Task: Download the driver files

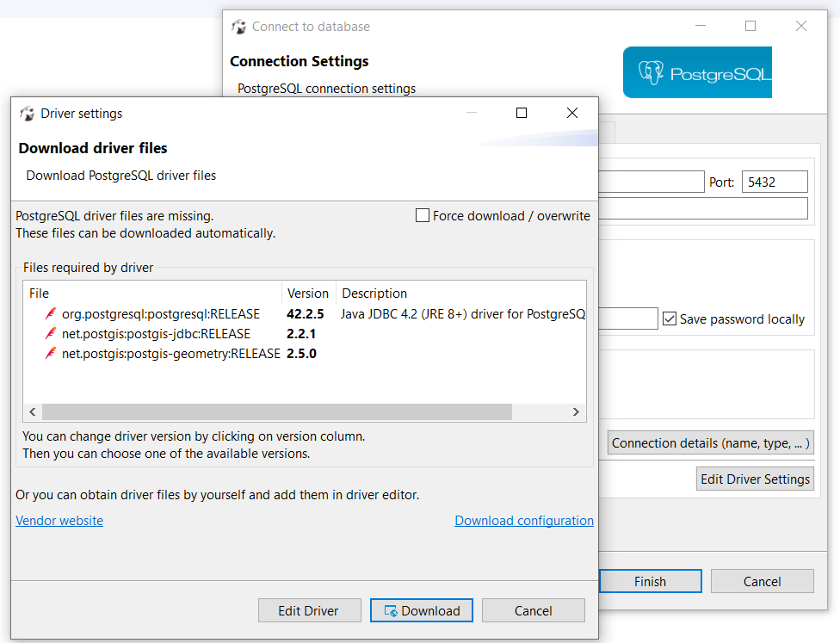Action: [x=422, y=610]
